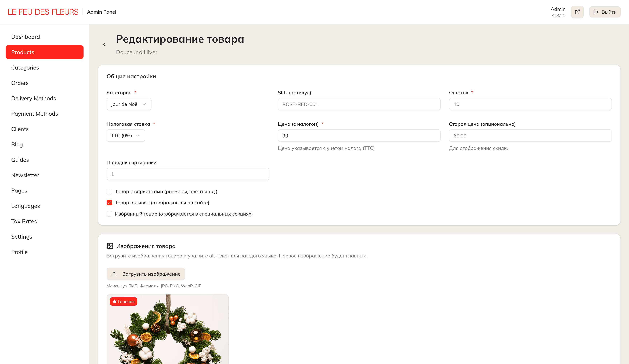Check the Избранный товар option
This screenshot has width=629, height=364.
(x=109, y=214)
